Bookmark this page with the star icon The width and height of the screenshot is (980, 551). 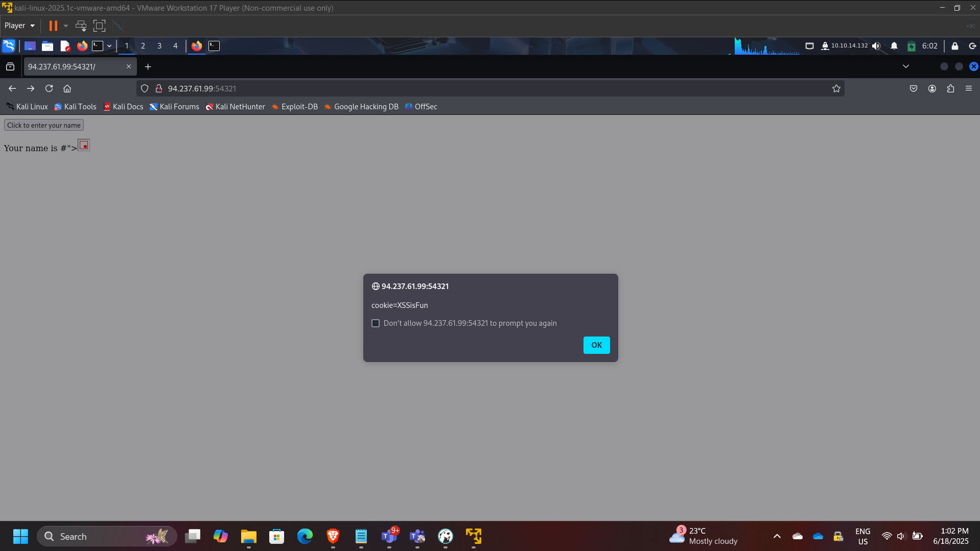click(x=836, y=88)
